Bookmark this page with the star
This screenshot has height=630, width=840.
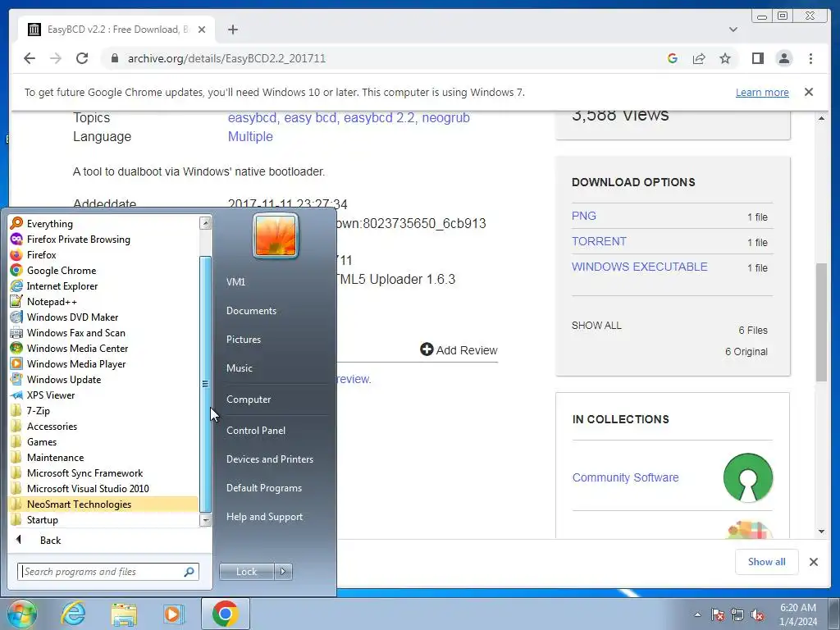[x=725, y=58]
